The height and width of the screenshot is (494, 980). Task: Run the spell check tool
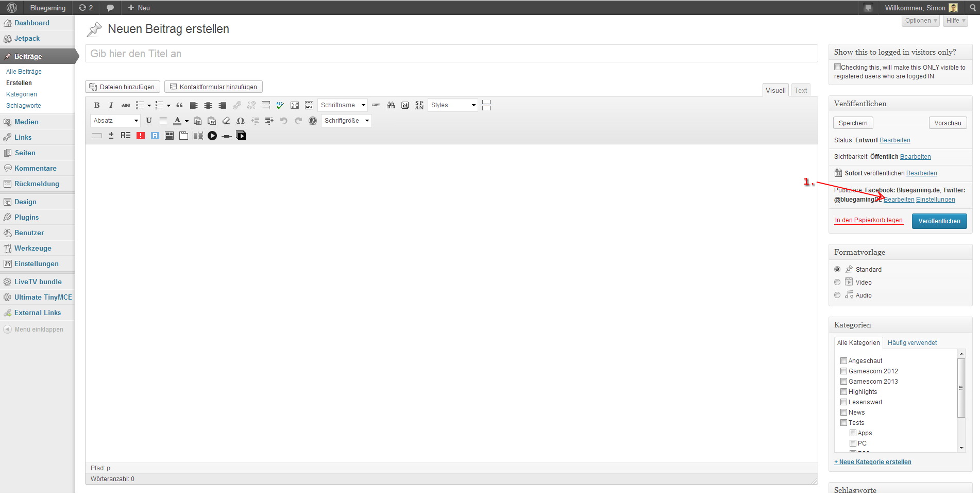tap(280, 105)
